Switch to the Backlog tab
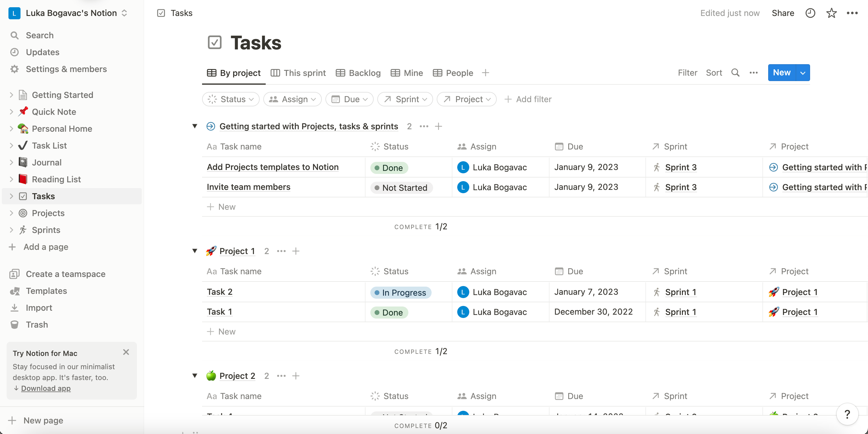The image size is (868, 434). (358, 73)
